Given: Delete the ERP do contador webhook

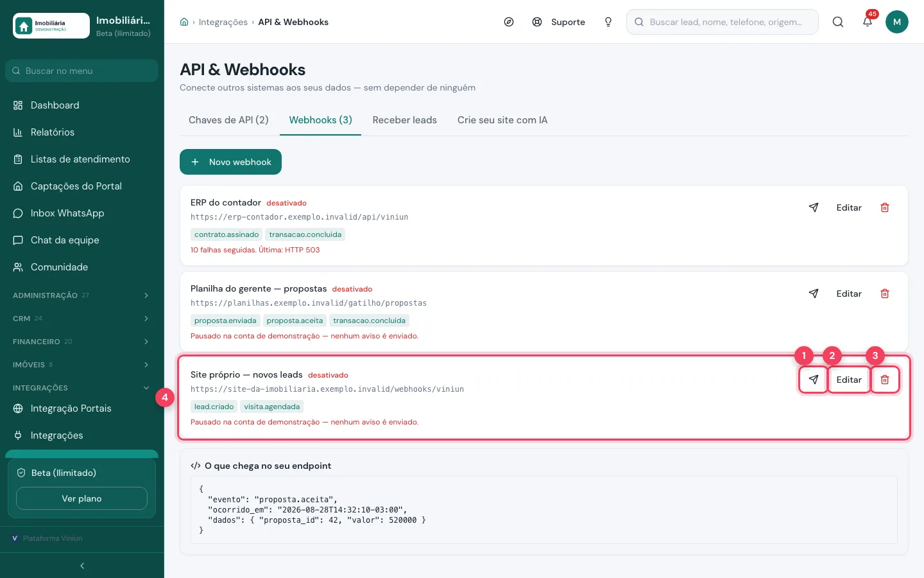Looking at the screenshot, I should (x=885, y=207).
